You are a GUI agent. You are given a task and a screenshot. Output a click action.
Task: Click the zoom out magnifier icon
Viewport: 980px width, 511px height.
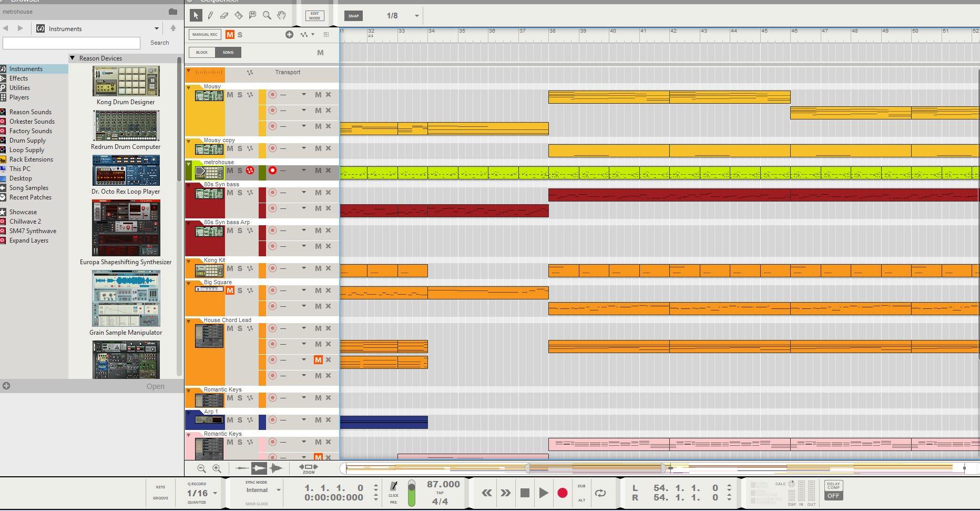click(x=201, y=468)
